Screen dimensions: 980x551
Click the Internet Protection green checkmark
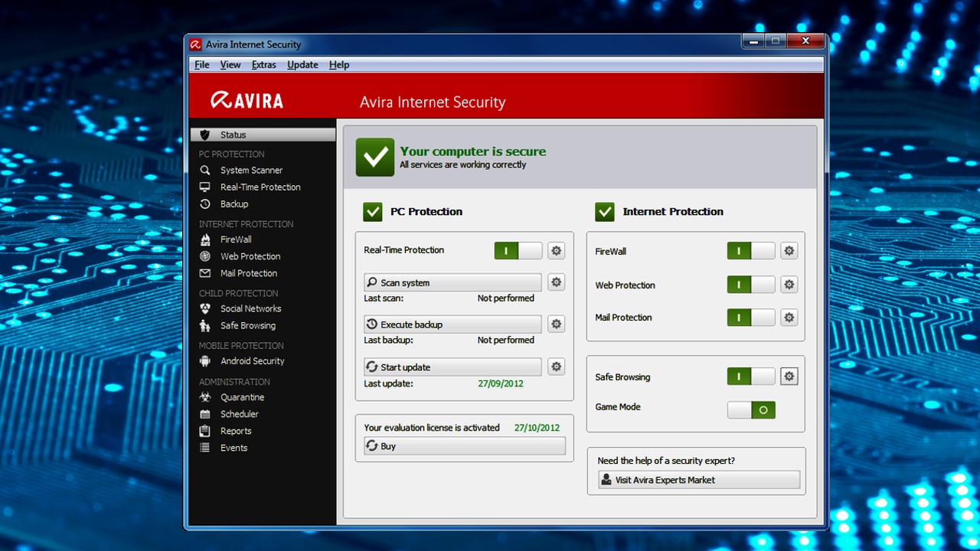pos(605,211)
